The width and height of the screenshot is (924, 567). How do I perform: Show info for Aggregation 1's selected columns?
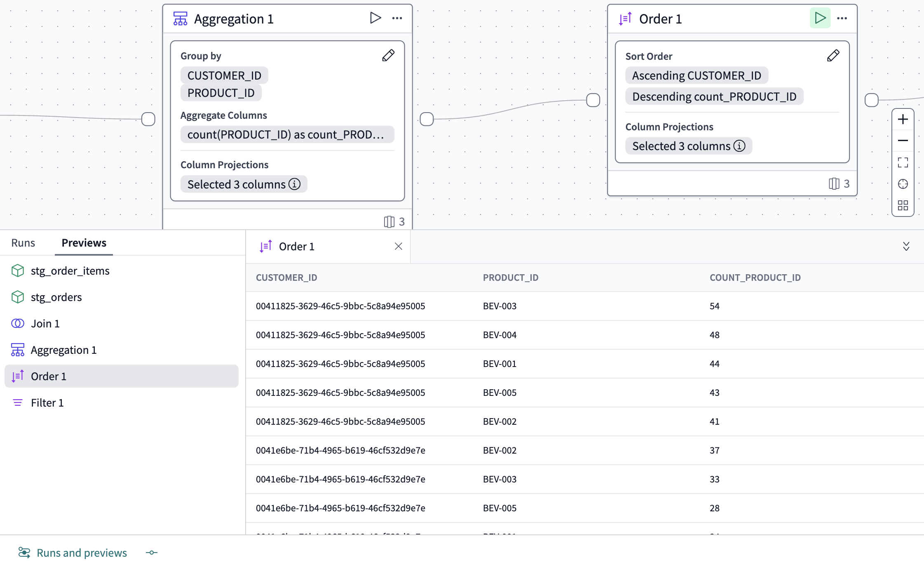294,184
